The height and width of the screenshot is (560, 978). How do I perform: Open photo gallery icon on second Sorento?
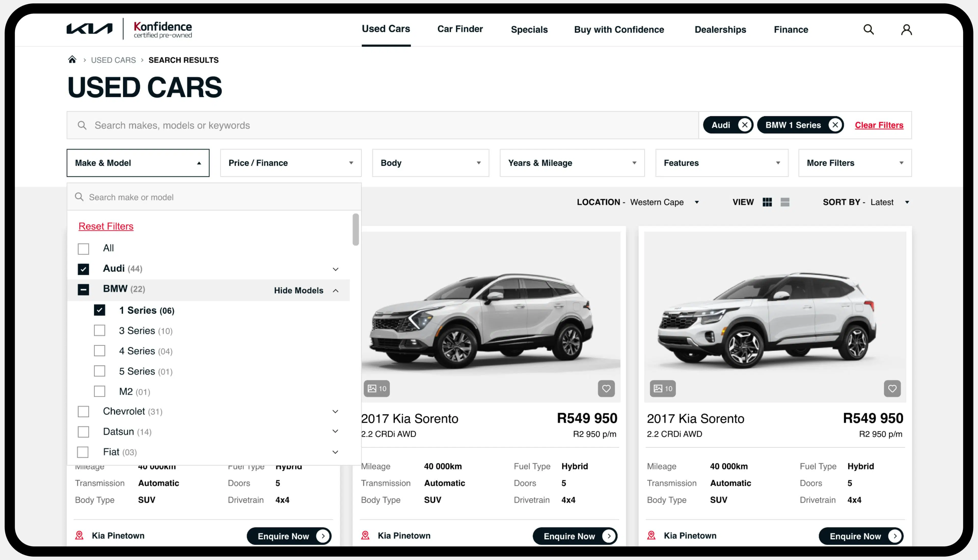coord(662,388)
